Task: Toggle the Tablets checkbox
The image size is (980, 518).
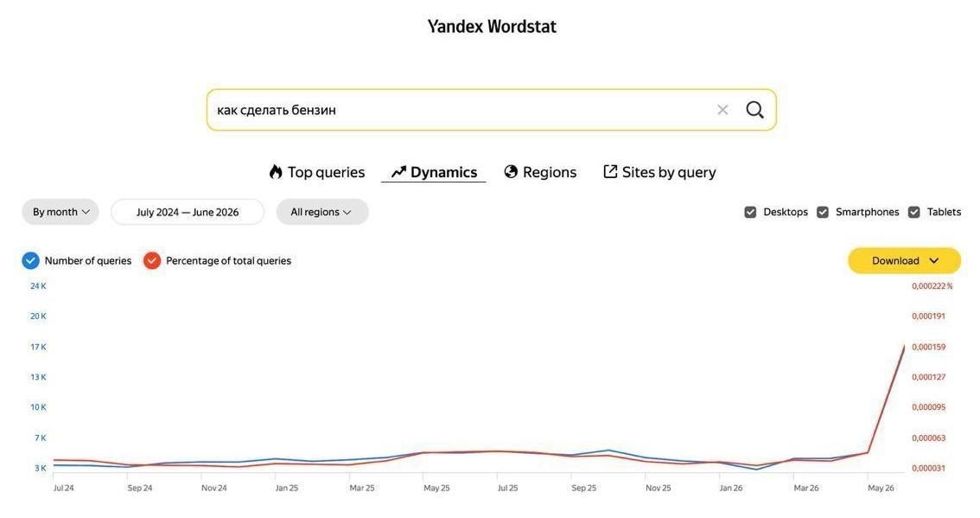Action: click(913, 212)
